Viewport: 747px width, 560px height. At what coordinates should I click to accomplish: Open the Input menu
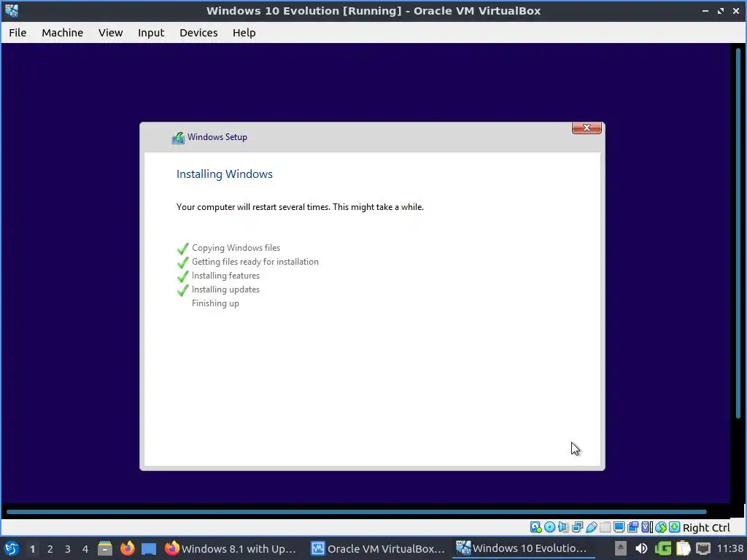151,32
